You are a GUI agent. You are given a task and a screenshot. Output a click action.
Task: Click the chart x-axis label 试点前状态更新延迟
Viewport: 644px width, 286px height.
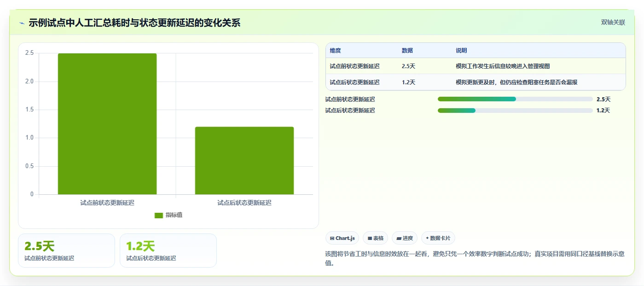tap(107, 203)
